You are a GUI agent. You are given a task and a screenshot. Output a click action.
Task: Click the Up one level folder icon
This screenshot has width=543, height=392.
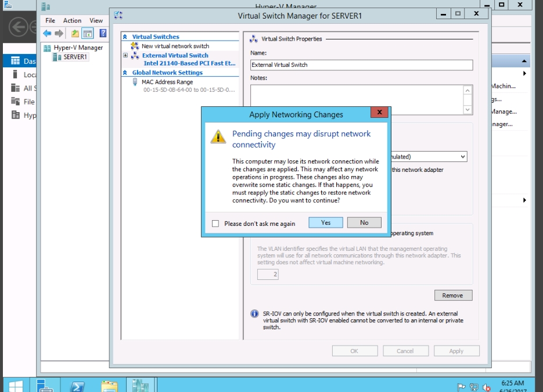click(75, 34)
